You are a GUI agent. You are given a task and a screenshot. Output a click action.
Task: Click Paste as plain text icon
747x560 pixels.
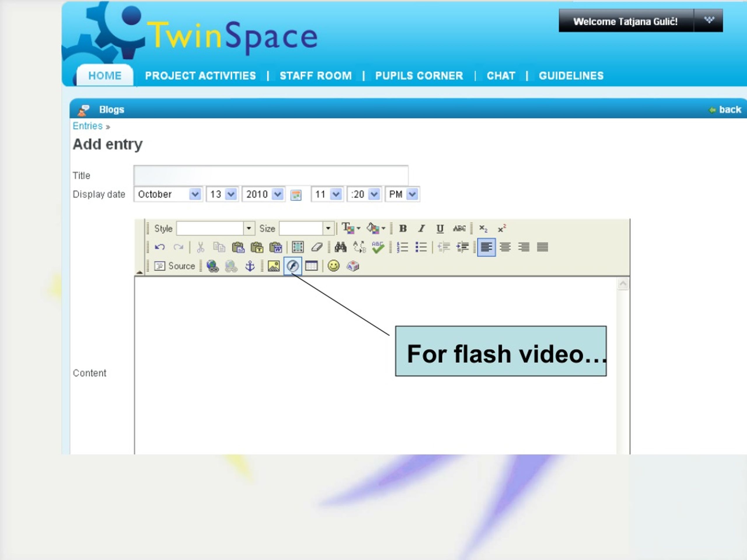point(257,247)
